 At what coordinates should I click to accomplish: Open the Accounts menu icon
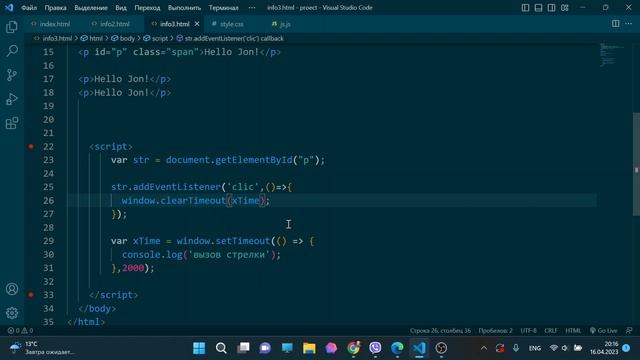(x=12, y=289)
